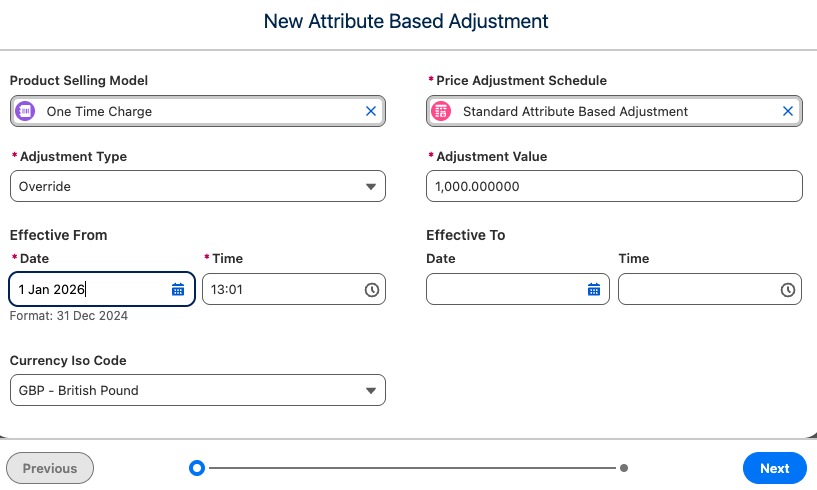Open the Effective From time clock picker
Image resolution: width=817 pixels, height=490 pixels.
(371, 289)
